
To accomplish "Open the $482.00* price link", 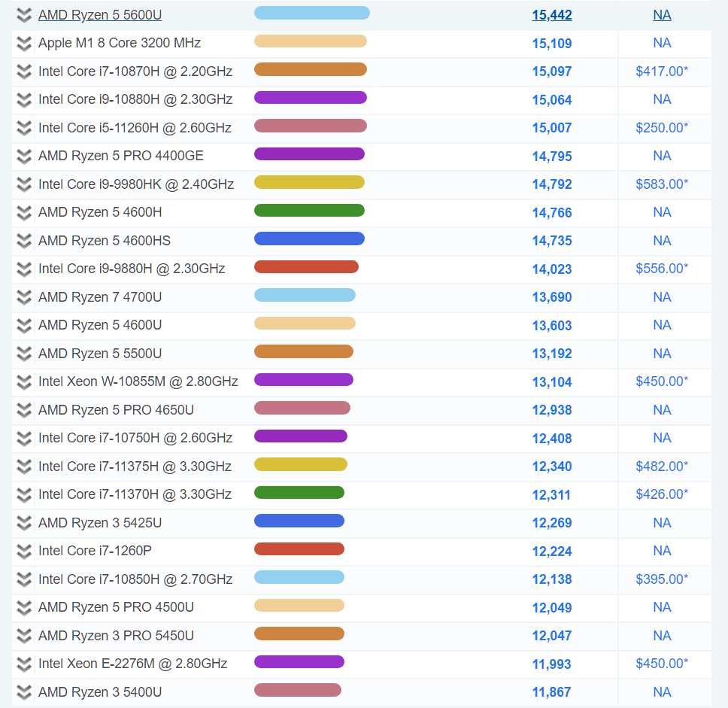I will coord(662,466).
